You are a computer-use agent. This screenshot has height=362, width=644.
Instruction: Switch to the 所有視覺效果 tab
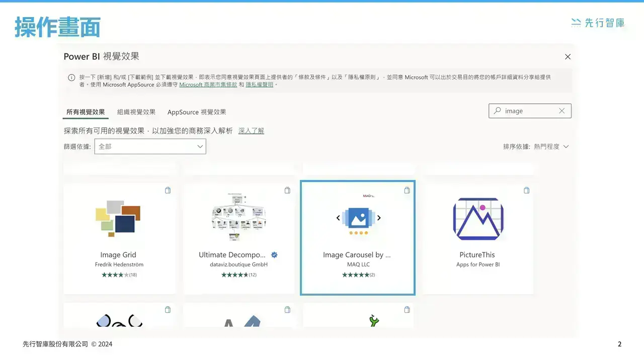pyautogui.click(x=86, y=112)
